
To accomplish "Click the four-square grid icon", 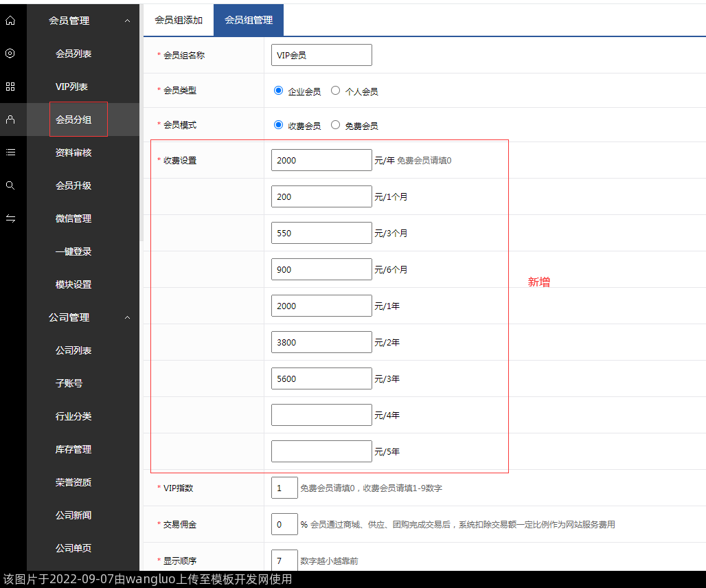I will coord(10,87).
